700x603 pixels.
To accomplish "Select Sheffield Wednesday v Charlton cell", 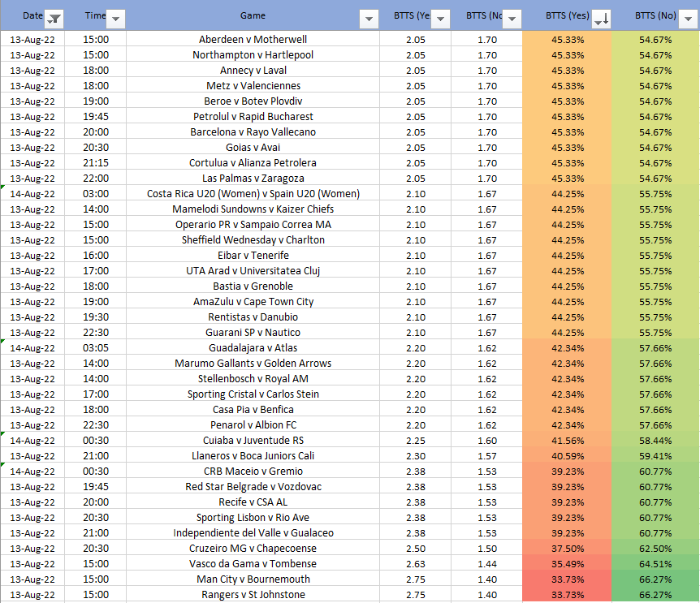I will click(253, 240).
